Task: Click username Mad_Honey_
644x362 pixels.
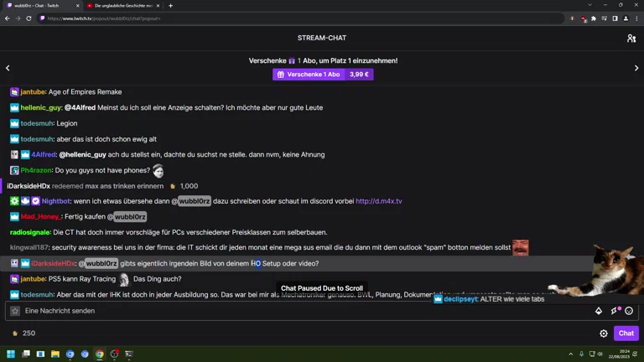Action: (x=40, y=217)
